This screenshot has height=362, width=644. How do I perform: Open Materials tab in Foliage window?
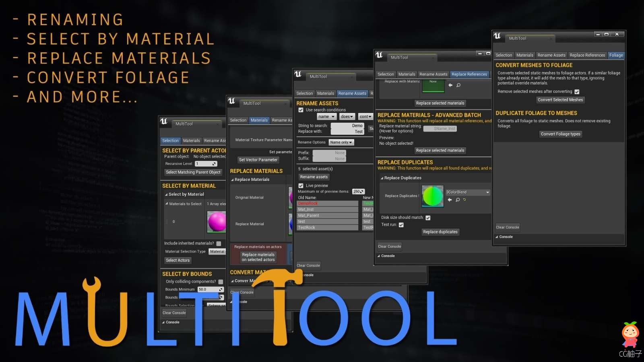[525, 55]
